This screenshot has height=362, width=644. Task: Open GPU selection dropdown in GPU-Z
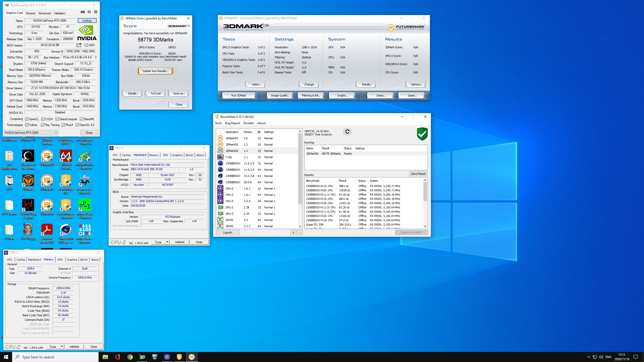click(x=31, y=132)
